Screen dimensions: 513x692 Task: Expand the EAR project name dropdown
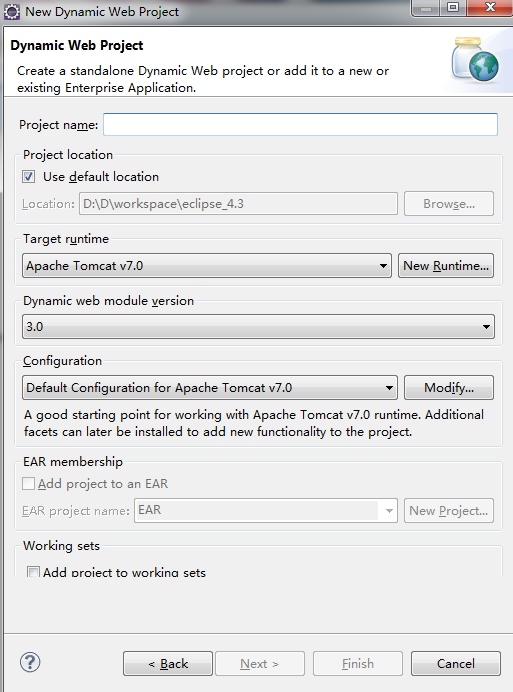pyautogui.click(x=266, y=511)
